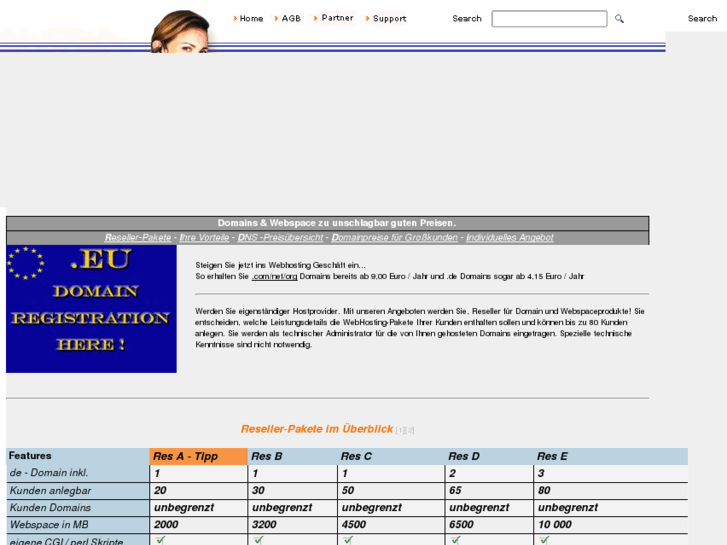The width and height of the screenshot is (727, 545).
Task: Click Res D's de-Domain value 2
Action: pos(453,474)
